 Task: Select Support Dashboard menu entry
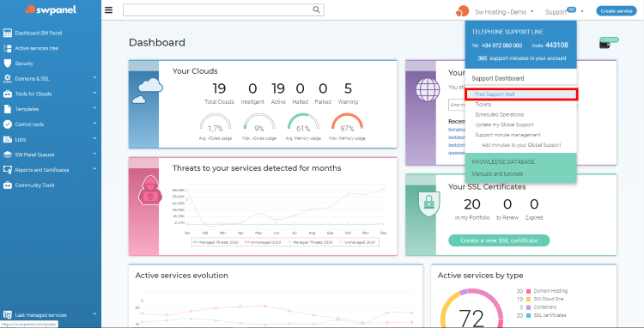(x=498, y=78)
